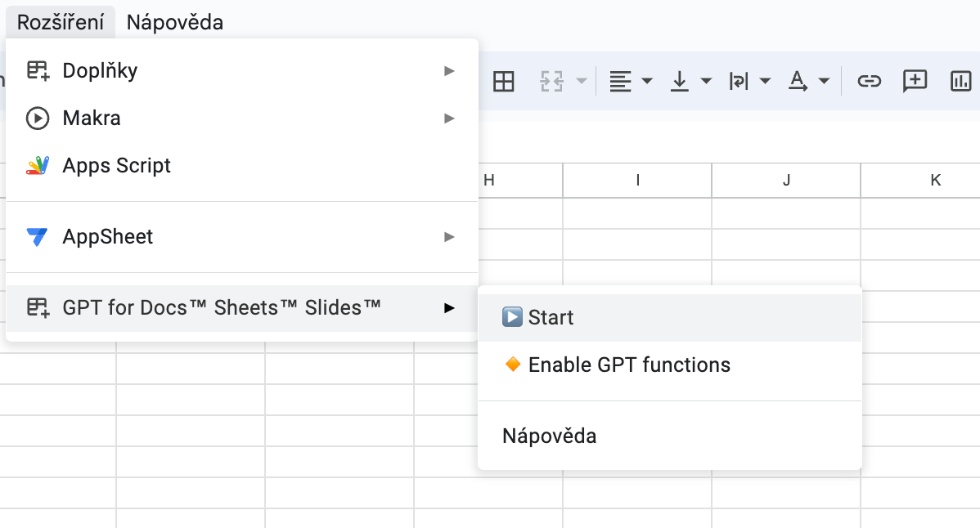Click the merge cells icon
Image resolution: width=980 pixels, height=528 pixels.
coord(552,81)
